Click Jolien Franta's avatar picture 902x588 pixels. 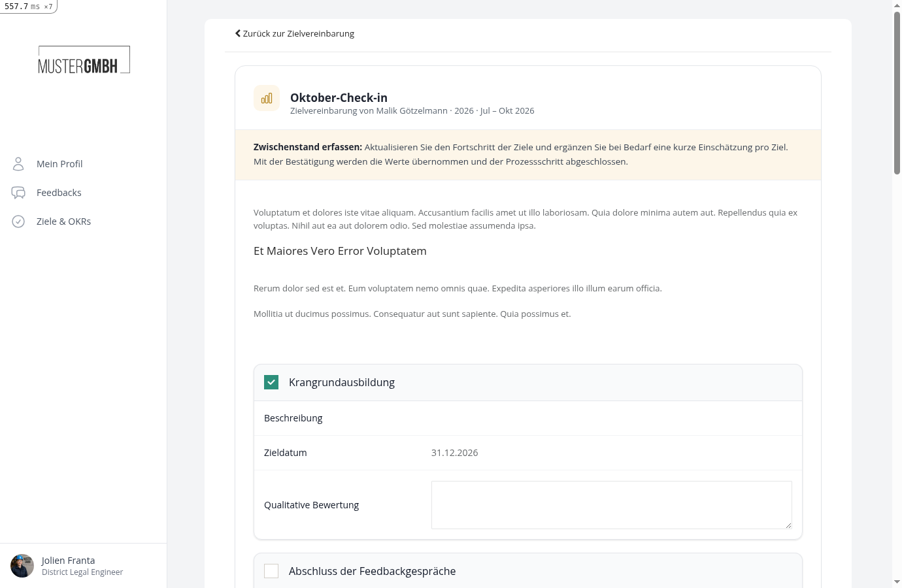pos(22,566)
